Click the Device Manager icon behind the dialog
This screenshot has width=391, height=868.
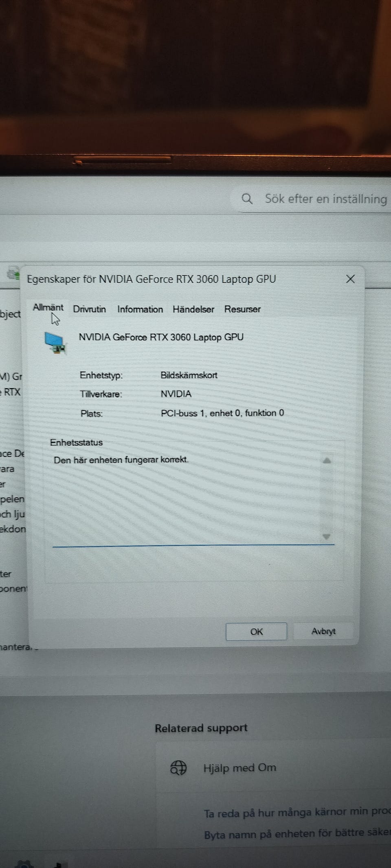pyautogui.click(x=13, y=273)
